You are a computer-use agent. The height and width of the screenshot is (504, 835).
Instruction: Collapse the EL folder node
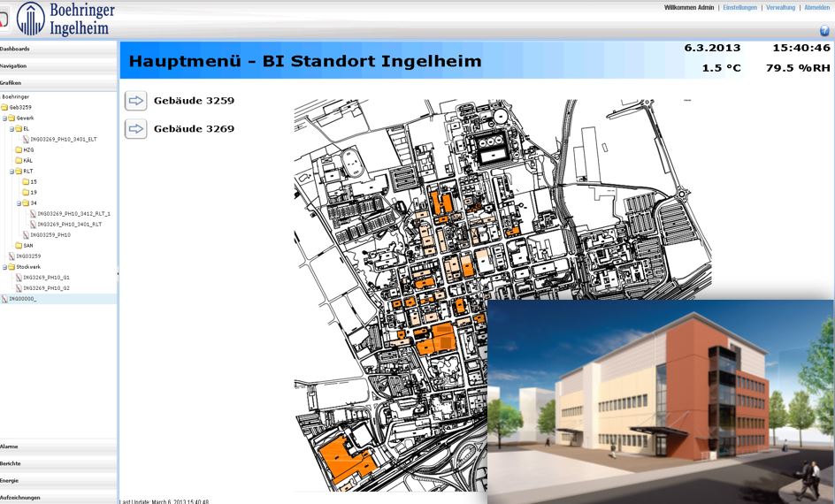tap(11, 129)
